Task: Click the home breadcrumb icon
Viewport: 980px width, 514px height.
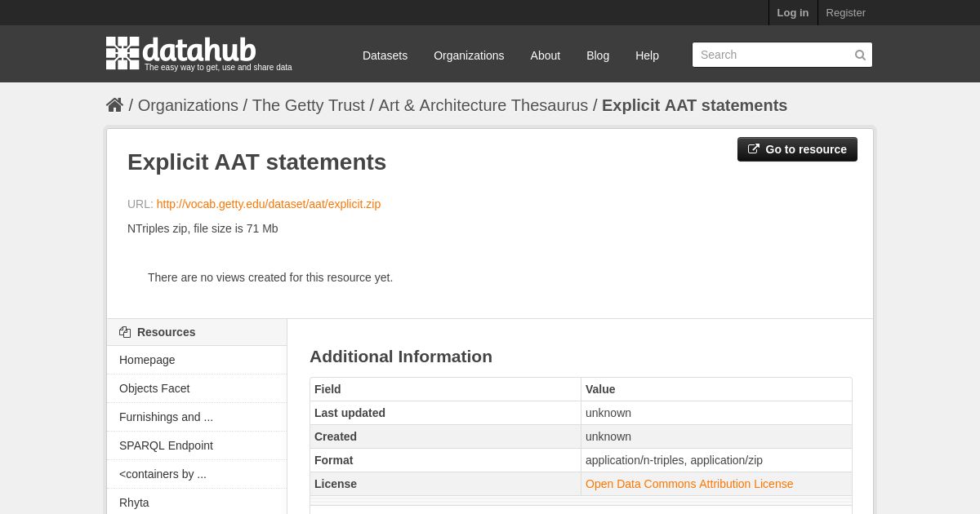Action: [114, 105]
